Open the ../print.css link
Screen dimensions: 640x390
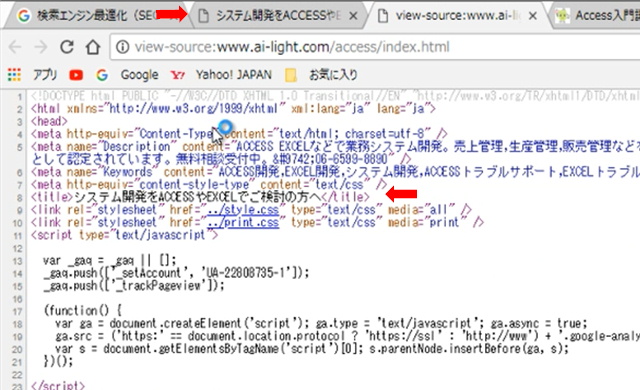(x=243, y=222)
